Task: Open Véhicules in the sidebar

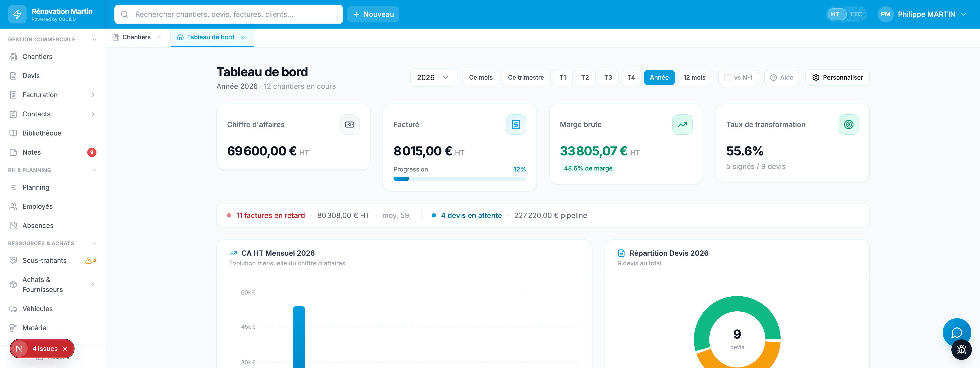Action: click(53, 309)
